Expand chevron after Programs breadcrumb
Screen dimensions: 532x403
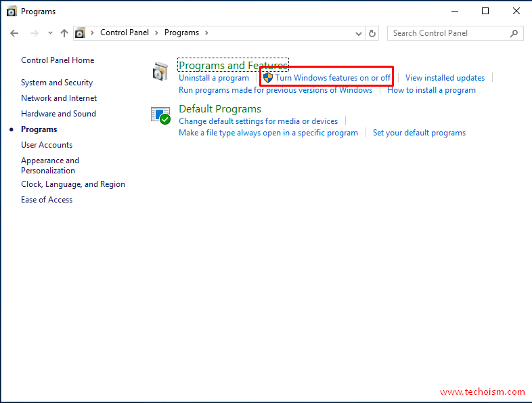[x=206, y=33]
